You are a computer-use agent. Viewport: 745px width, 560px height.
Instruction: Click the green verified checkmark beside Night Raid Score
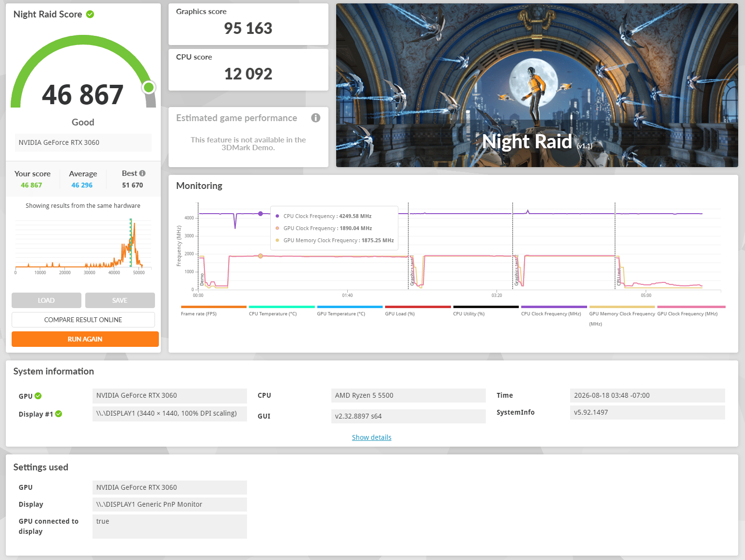(x=90, y=15)
